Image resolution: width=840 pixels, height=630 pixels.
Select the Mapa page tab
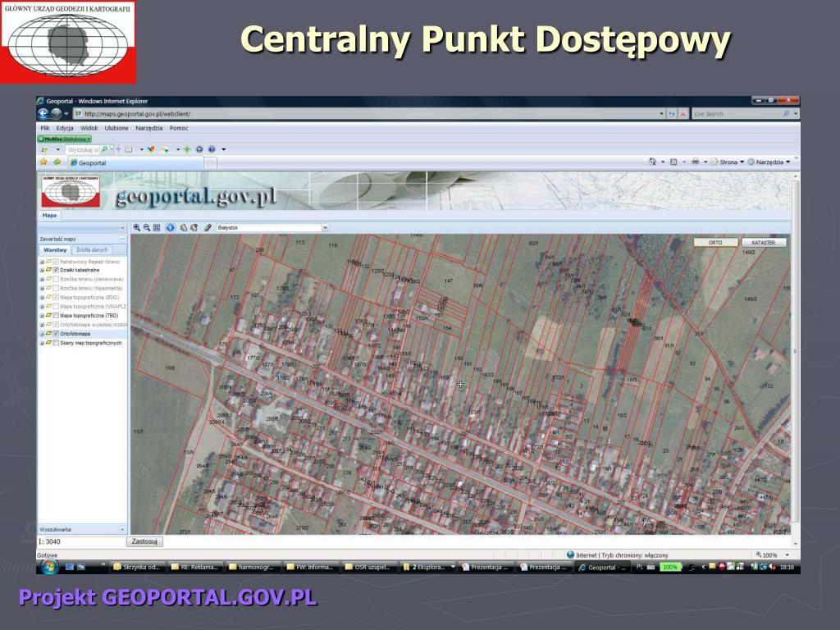tap(49, 216)
